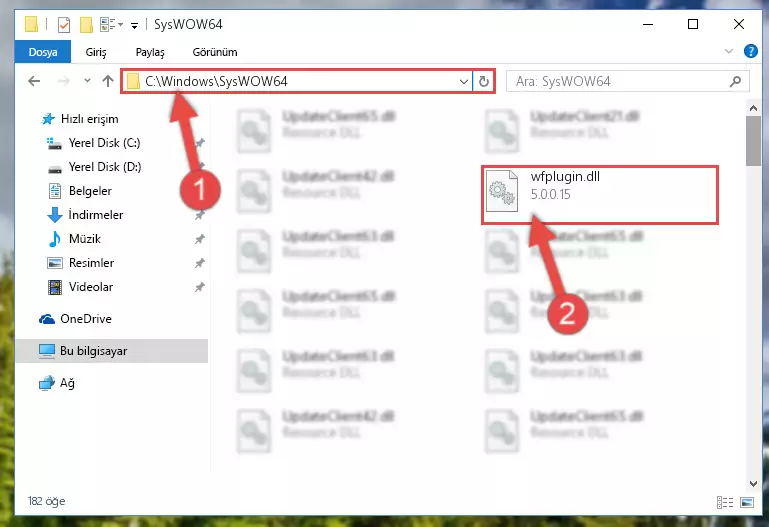
Task: Click the İndirmeler blue download arrow icon
Action: click(x=54, y=215)
